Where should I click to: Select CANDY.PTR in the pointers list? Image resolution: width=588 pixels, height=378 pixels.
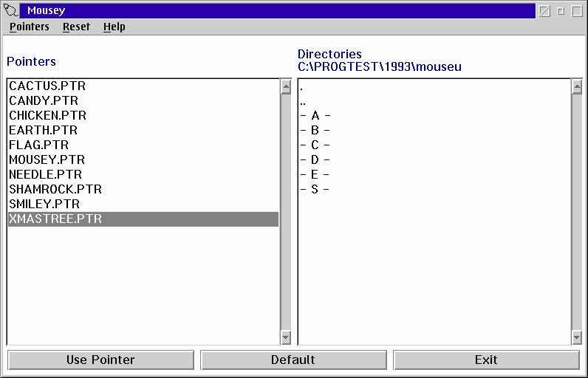coord(143,100)
